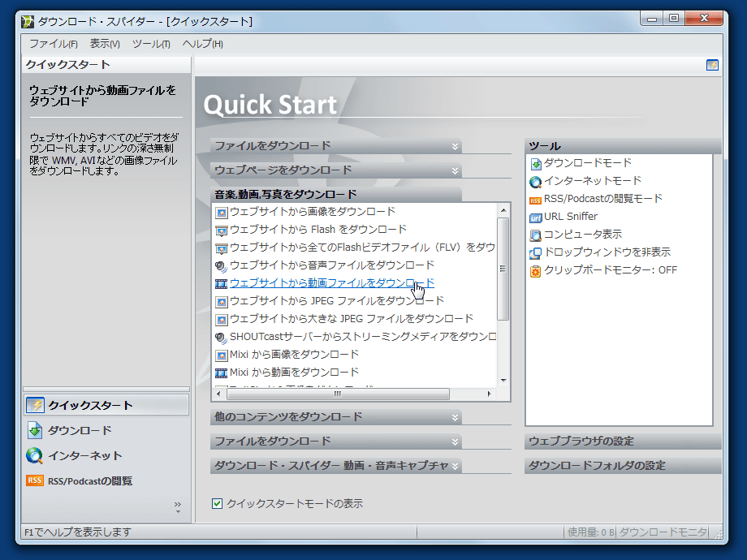Collapse the 音楽,動画,写真をダウンロード section
Screen dimensions: 747x560
tap(336, 194)
